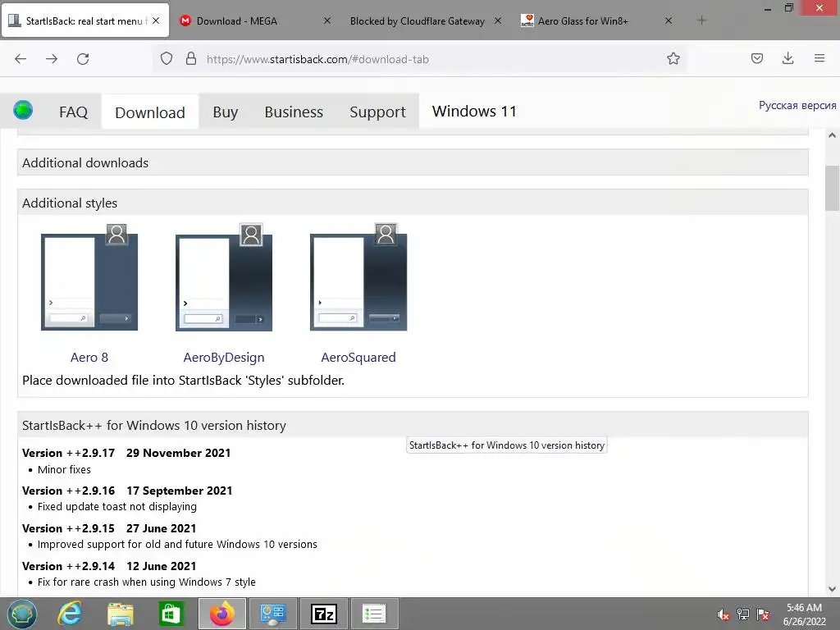Select 'Minor fixes' bullet text
This screenshot has width=840, height=630.
tap(64, 470)
